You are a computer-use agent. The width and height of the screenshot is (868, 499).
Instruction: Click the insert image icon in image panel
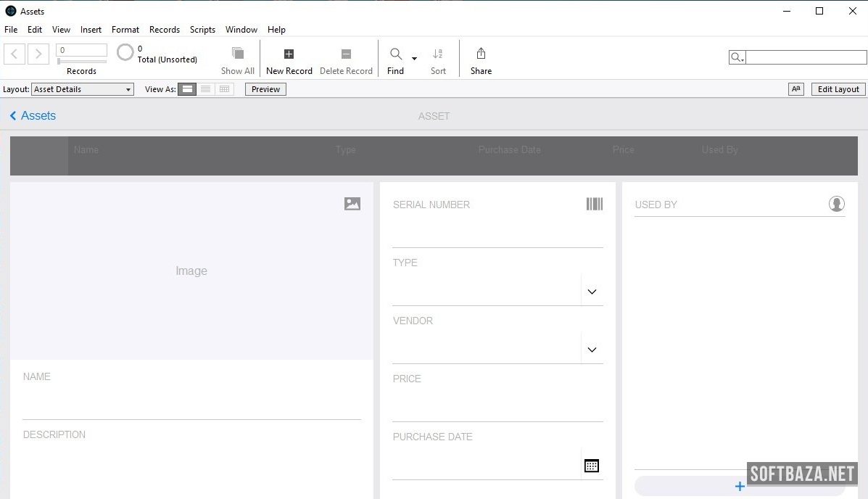[352, 205]
